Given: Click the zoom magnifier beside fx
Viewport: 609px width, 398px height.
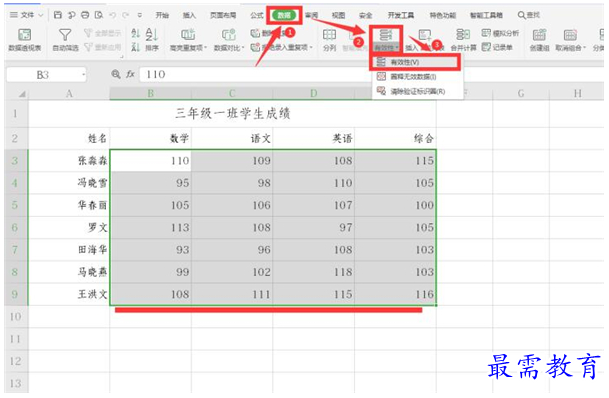Looking at the screenshot, I should pyautogui.click(x=116, y=74).
